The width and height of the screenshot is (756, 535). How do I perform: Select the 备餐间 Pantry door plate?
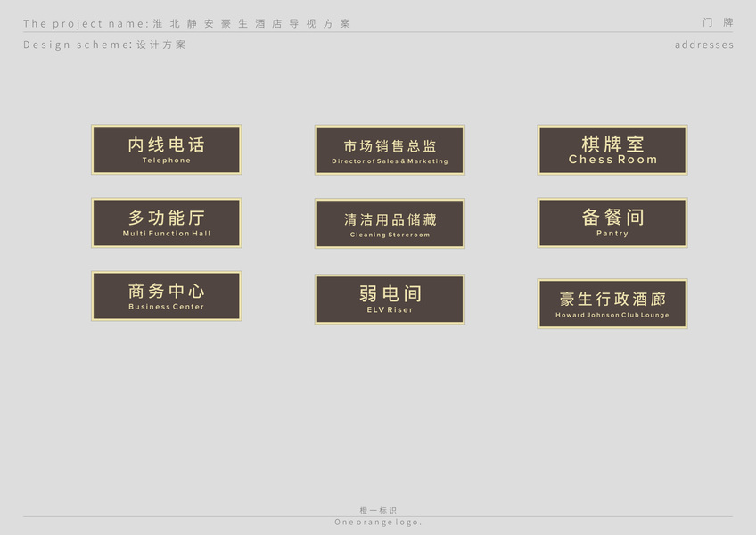click(612, 223)
